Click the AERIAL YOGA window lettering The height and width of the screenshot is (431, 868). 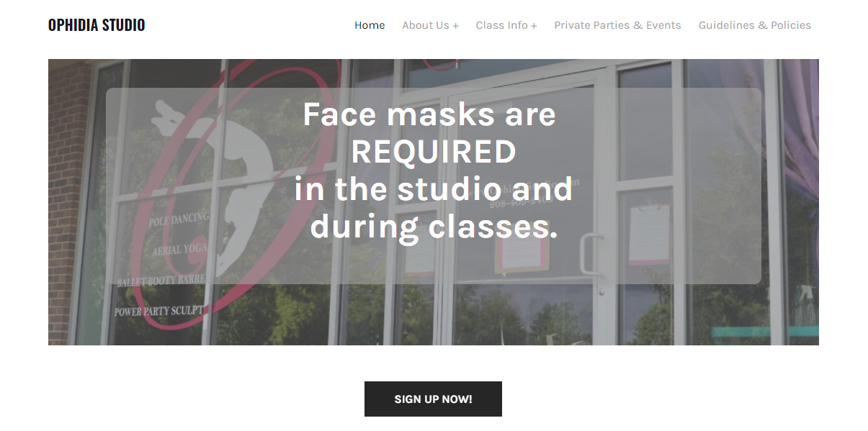pyautogui.click(x=179, y=250)
